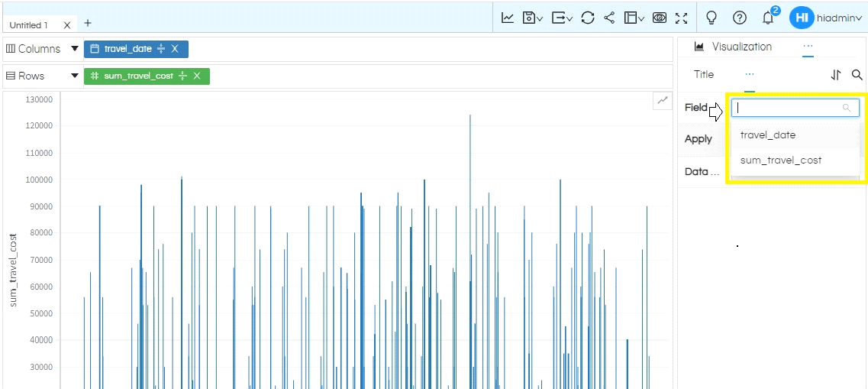Add a new report tab with plus
The width and height of the screenshot is (868, 389).
[88, 23]
